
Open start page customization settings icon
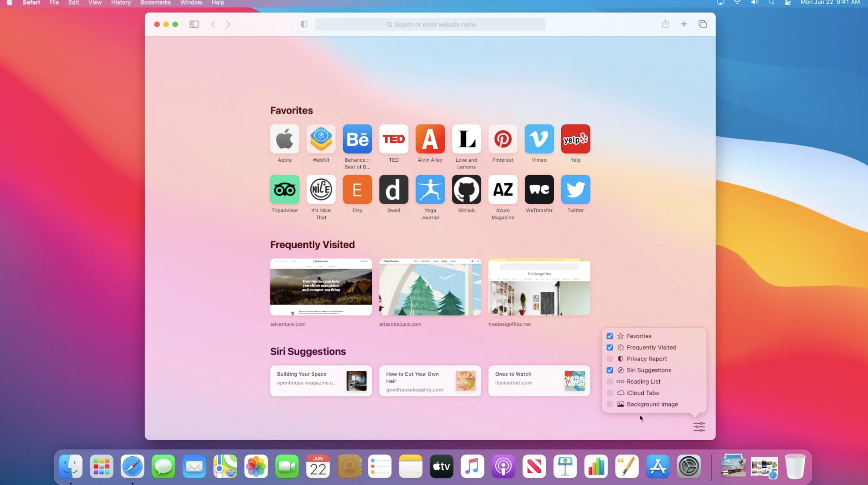click(699, 427)
